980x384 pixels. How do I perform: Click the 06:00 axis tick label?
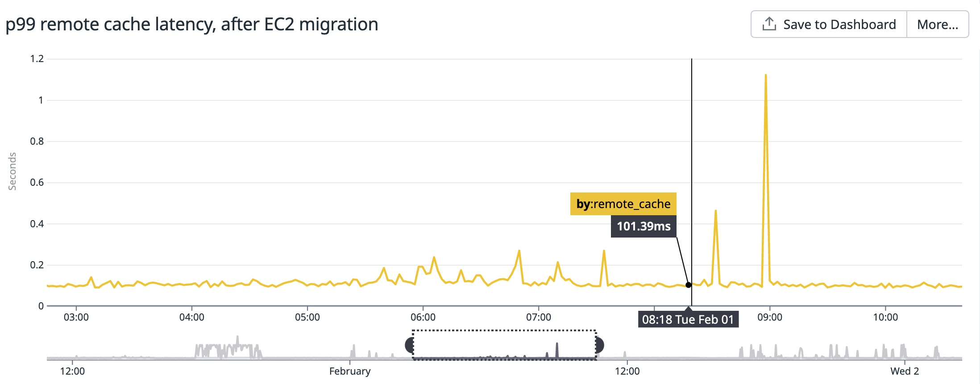[x=424, y=317]
